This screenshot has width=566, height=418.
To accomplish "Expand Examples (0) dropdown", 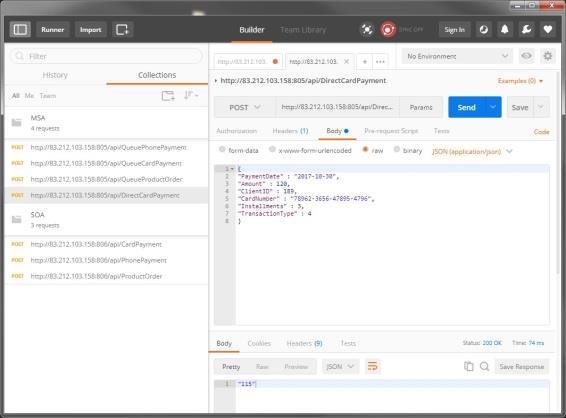I will click(x=520, y=81).
